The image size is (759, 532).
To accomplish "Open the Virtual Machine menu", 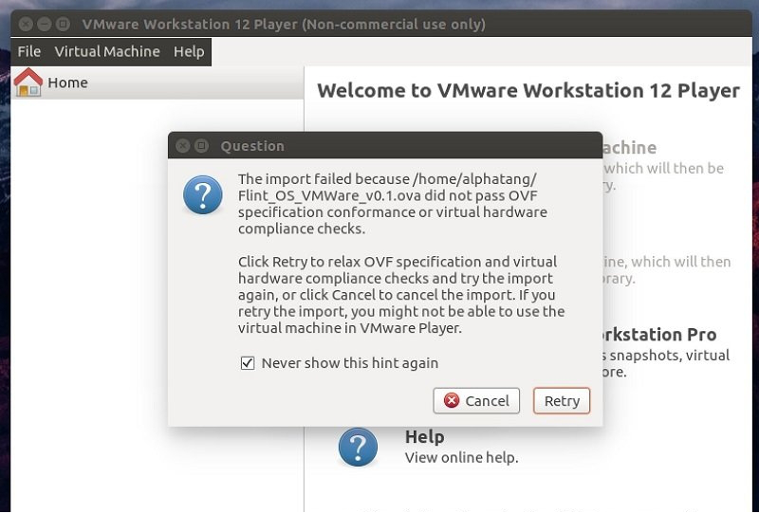I will [x=107, y=51].
